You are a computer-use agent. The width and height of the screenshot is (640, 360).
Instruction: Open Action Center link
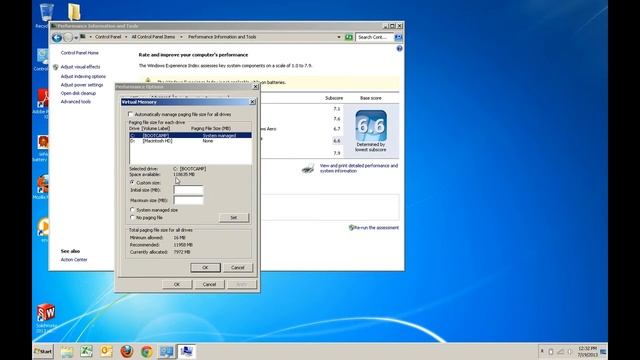pos(74,260)
